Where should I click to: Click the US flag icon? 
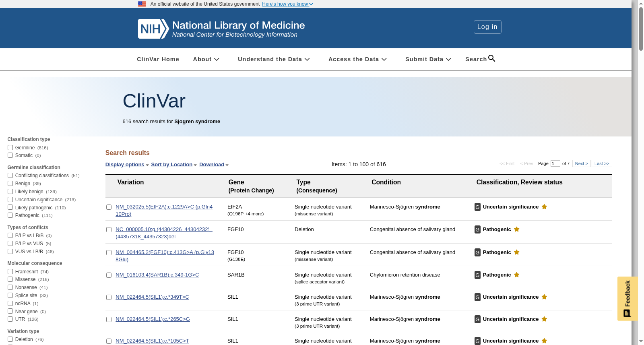click(x=142, y=4)
